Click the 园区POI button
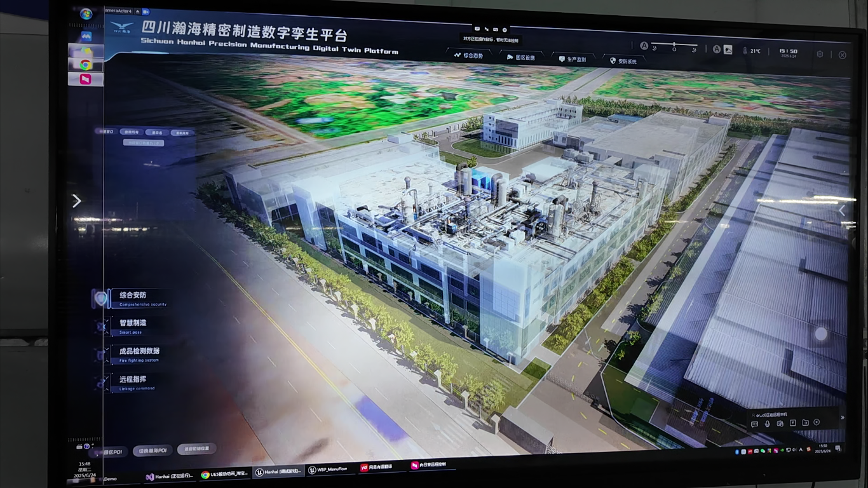 [108, 452]
